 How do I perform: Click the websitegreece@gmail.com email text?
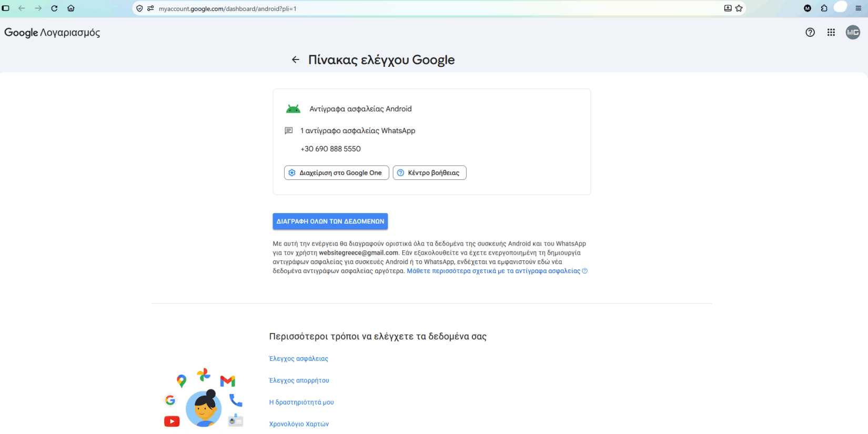[359, 253]
